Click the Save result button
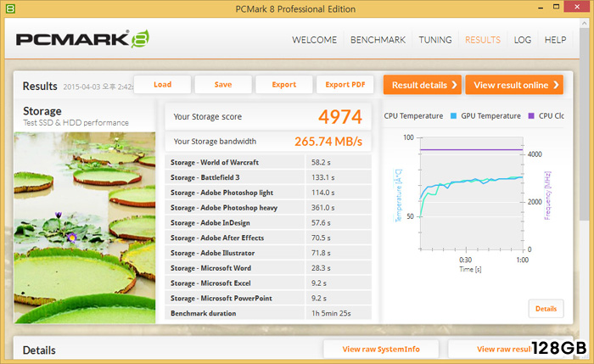594x364 pixels. [223, 85]
